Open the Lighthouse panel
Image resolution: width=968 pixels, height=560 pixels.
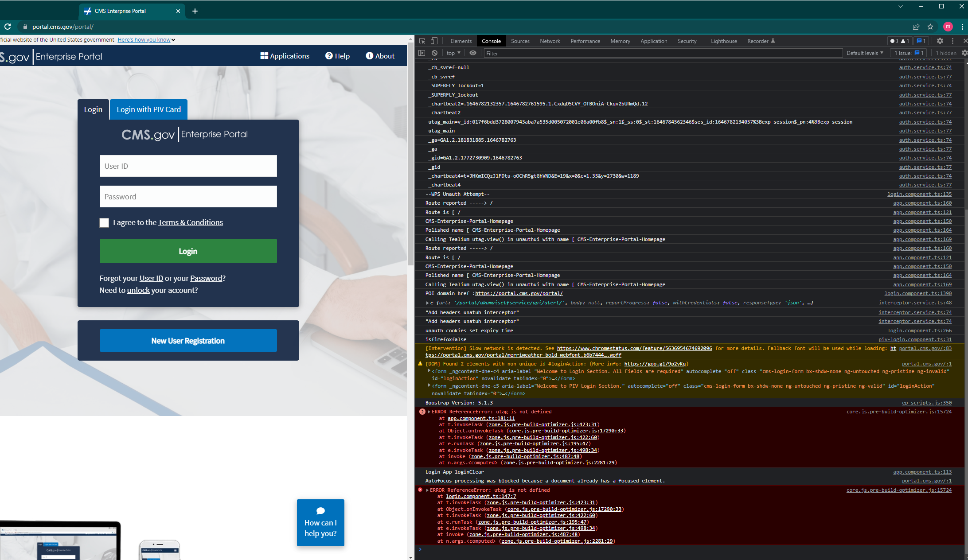pyautogui.click(x=723, y=41)
